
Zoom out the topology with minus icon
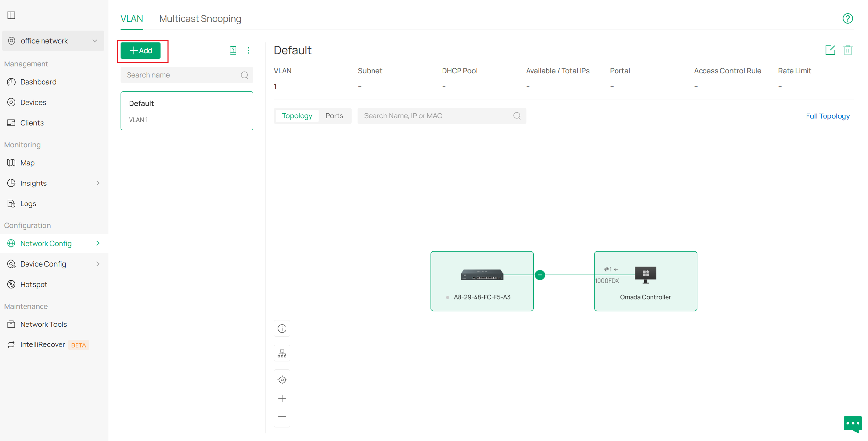pyautogui.click(x=282, y=417)
